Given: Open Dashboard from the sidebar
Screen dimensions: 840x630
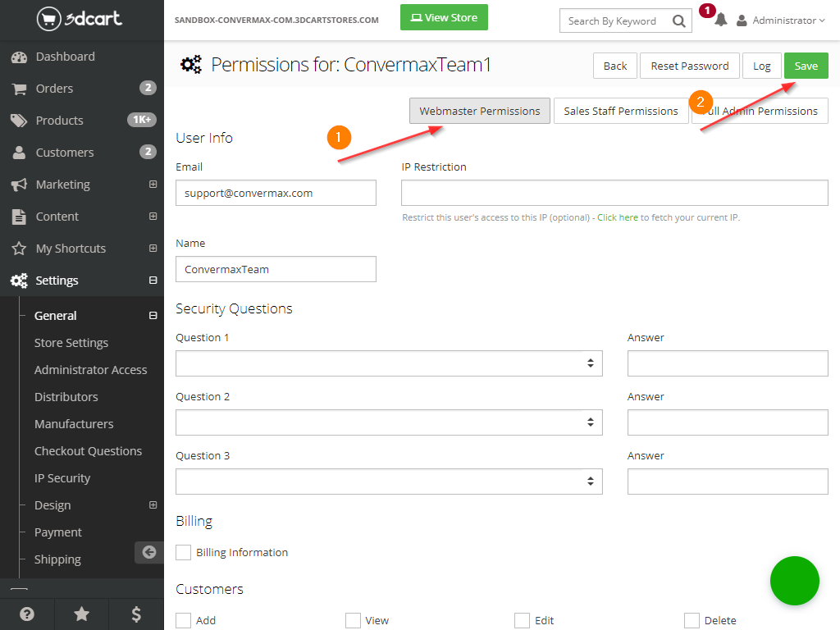Looking at the screenshot, I should [x=65, y=57].
